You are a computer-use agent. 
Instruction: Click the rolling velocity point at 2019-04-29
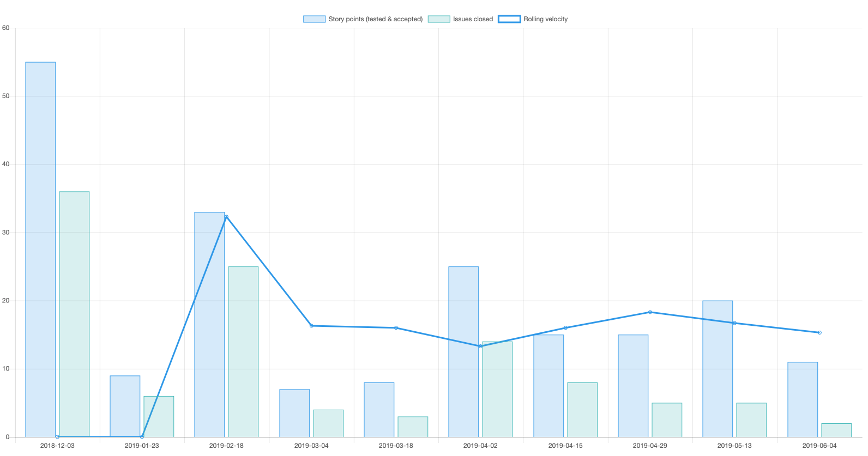(650, 312)
